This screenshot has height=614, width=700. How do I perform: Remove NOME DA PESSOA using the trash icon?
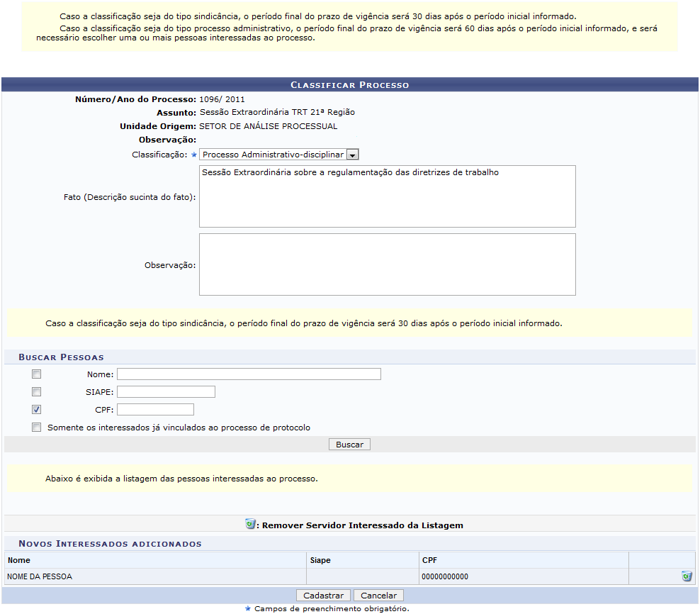(686, 576)
